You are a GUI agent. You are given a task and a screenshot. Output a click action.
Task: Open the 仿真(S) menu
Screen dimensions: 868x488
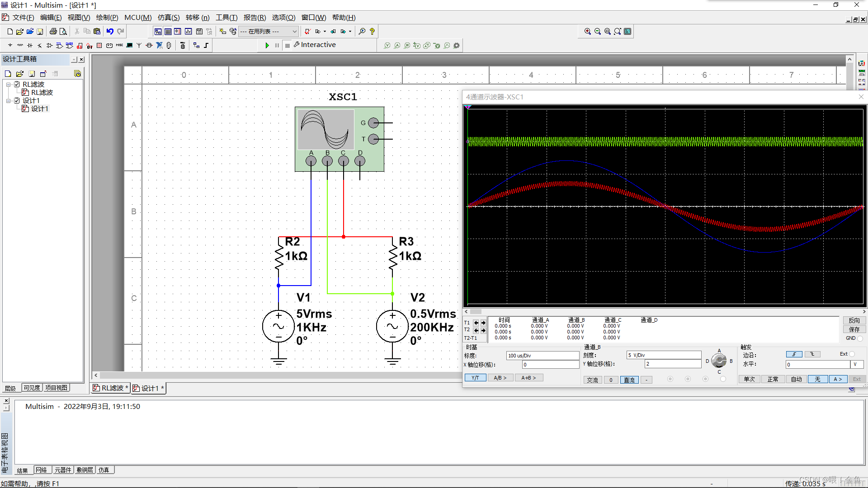click(x=168, y=18)
